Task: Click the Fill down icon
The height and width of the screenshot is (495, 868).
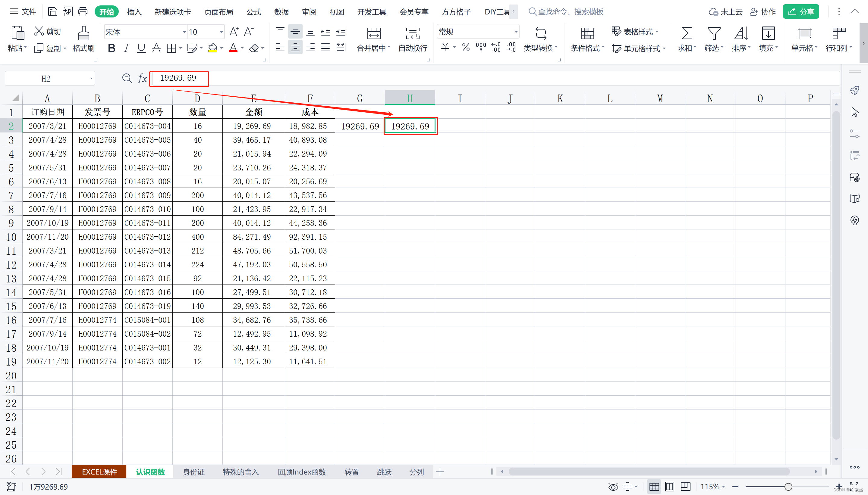Action: [x=768, y=33]
